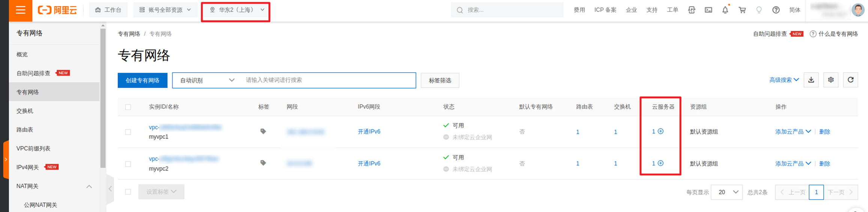The height and width of the screenshot is (212, 868).
Task: Open the hamburger navigation menu
Action: click(x=20, y=10)
